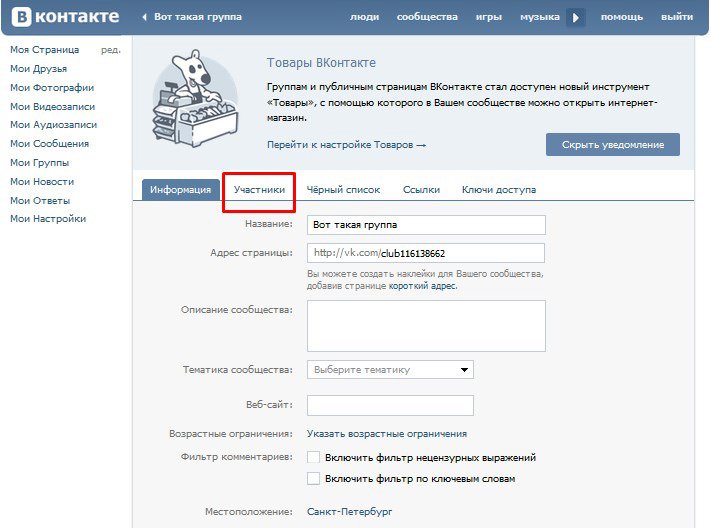This screenshot has width=711, height=528.
Task: Click Указать возрастные ограничения link
Action: coord(387,434)
